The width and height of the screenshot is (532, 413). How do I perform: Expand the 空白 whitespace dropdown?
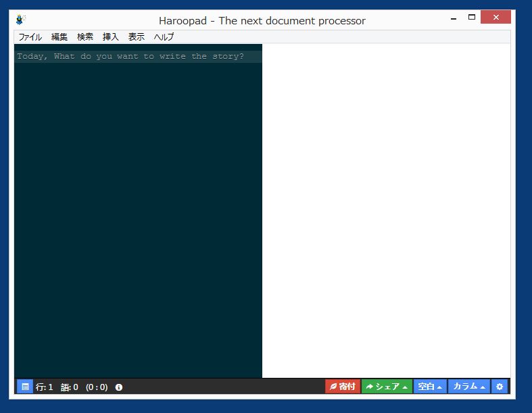430,387
